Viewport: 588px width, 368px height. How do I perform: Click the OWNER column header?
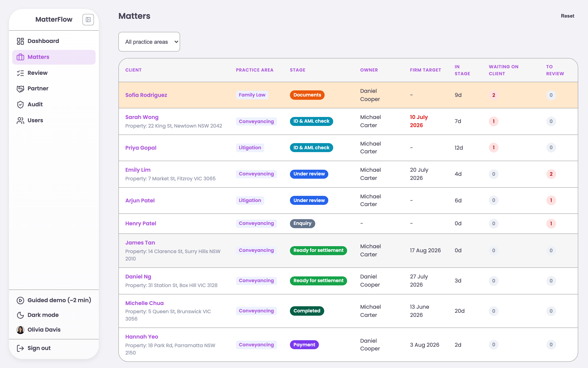(369, 70)
